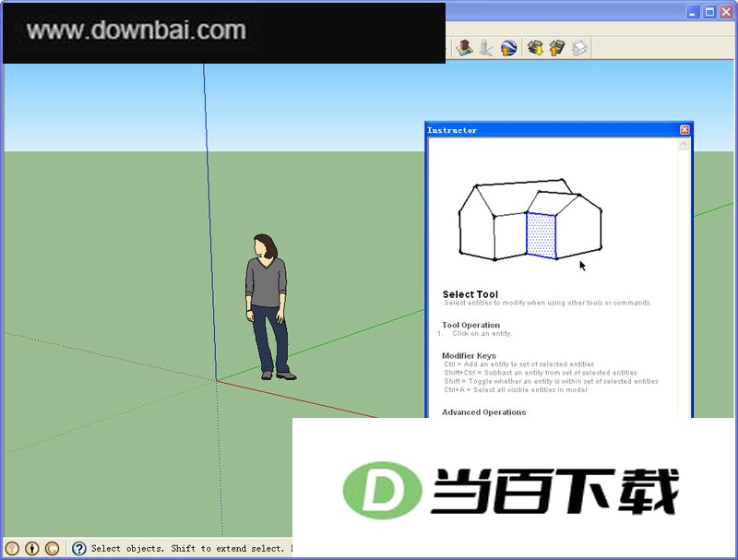Image resolution: width=738 pixels, height=560 pixels.
Task: Click the geo-location pin status bar icon
Action: 12,548
